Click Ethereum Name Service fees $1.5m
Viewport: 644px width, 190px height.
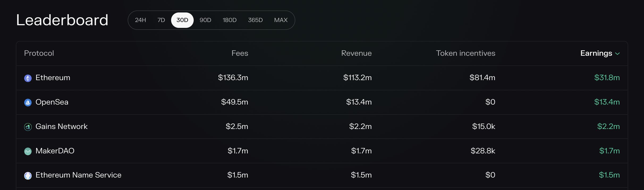pos(238,175)
